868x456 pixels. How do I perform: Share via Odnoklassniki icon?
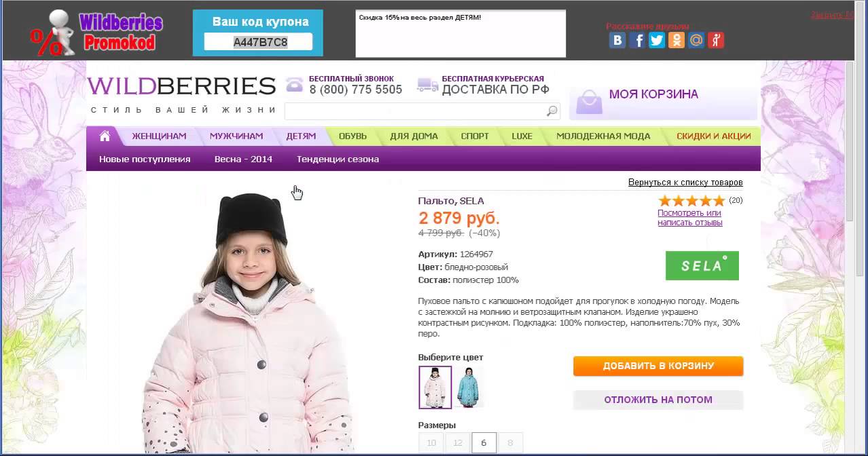(676, 40)
